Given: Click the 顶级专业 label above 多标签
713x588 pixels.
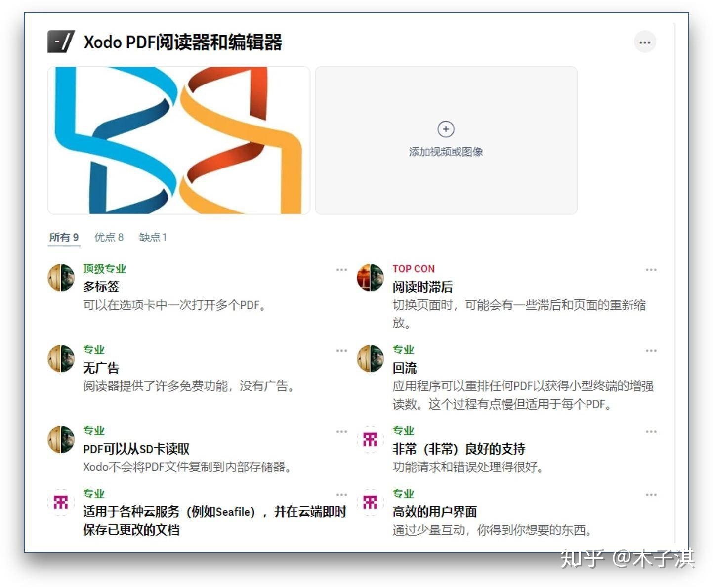Looking at the screenshot, I should coord(105,269).
